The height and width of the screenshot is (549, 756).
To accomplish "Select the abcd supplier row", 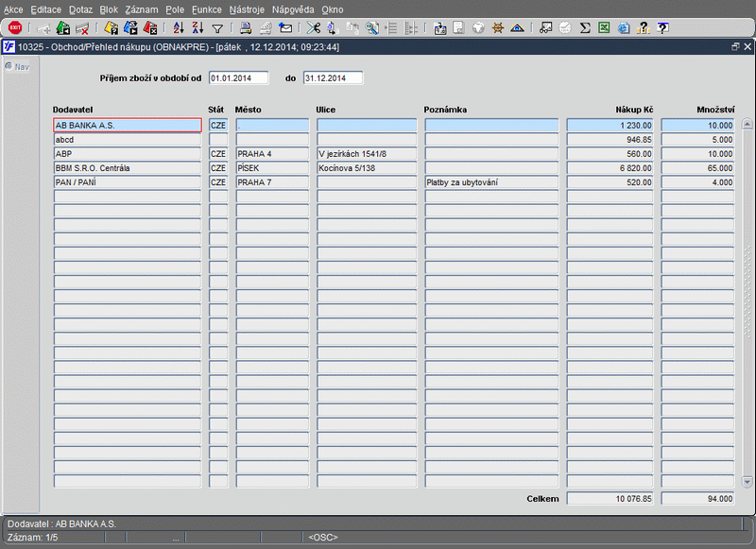I will point(128,140).
